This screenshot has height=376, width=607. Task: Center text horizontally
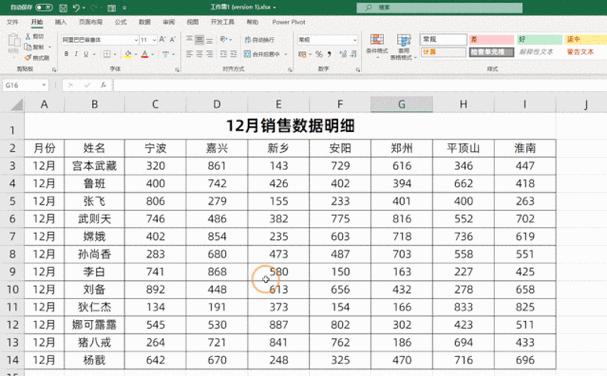pyautogui.click(x=199, y=54)
